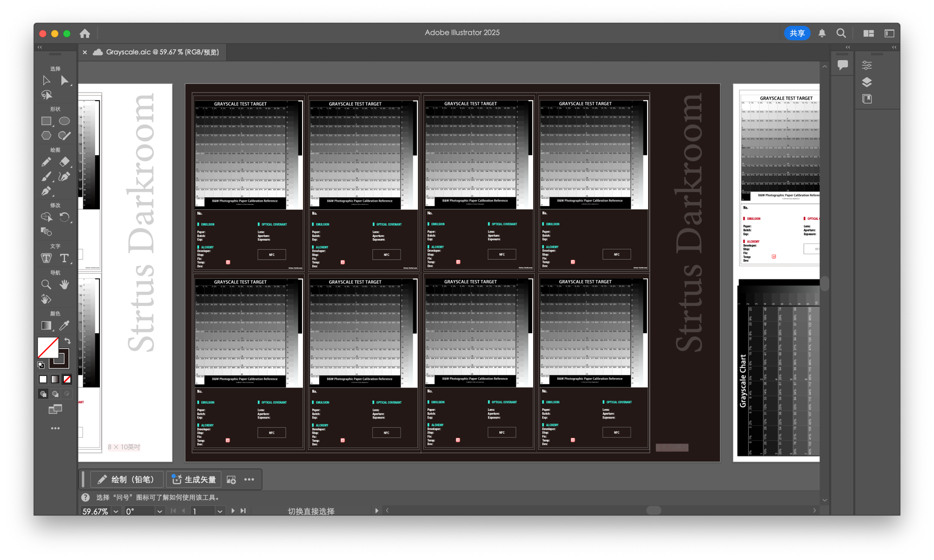934x560 pixels.
Task: Open the Arrange Documents layout icon
Action: [x=868, y=33]
